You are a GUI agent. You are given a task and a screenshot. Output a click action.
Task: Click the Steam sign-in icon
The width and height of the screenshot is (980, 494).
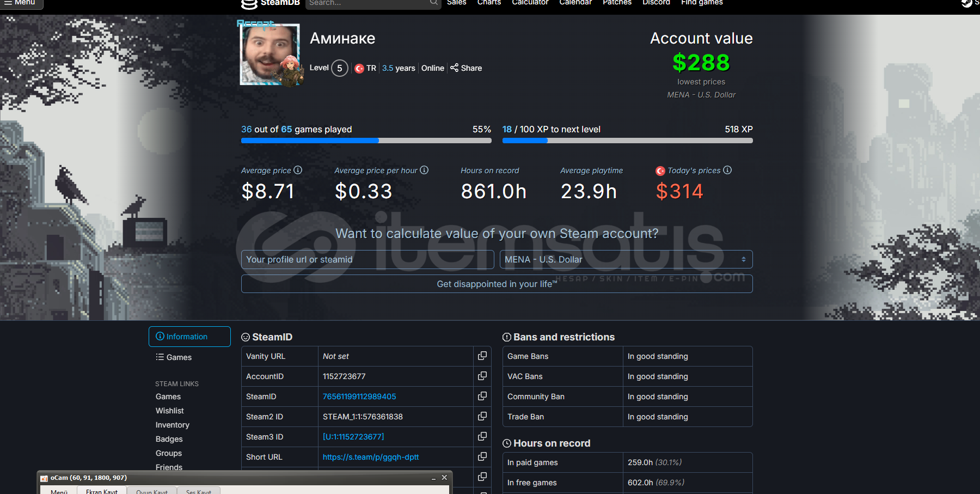click(x=966, y=3)
